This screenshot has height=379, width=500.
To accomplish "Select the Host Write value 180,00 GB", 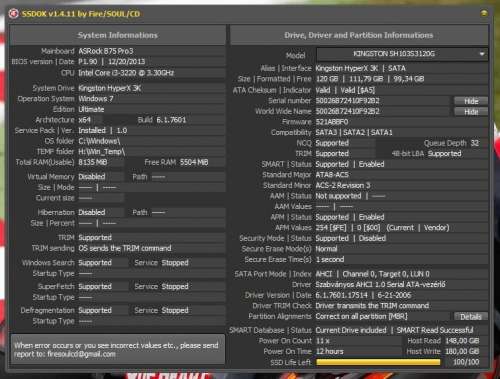I will coord(462,351).
